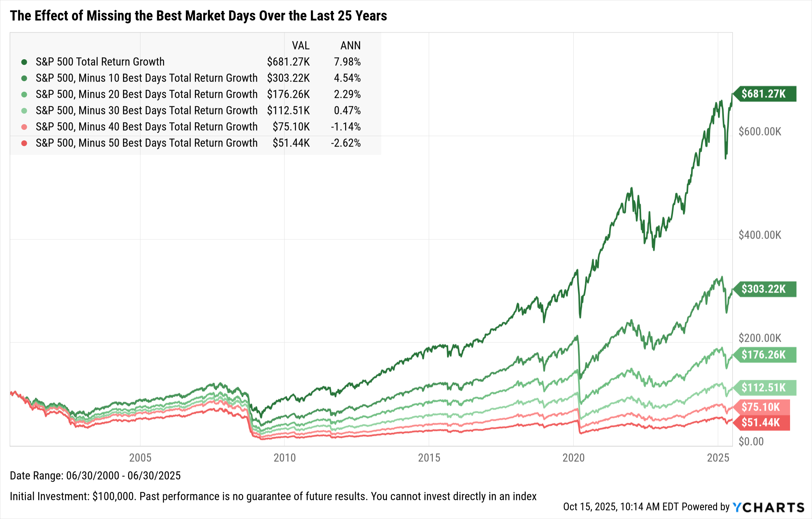The height and width of the screenshot is (519, 812).
Task: Click the 2020 x-axis label
Action: pyautogui.click(x=573, y=458)
